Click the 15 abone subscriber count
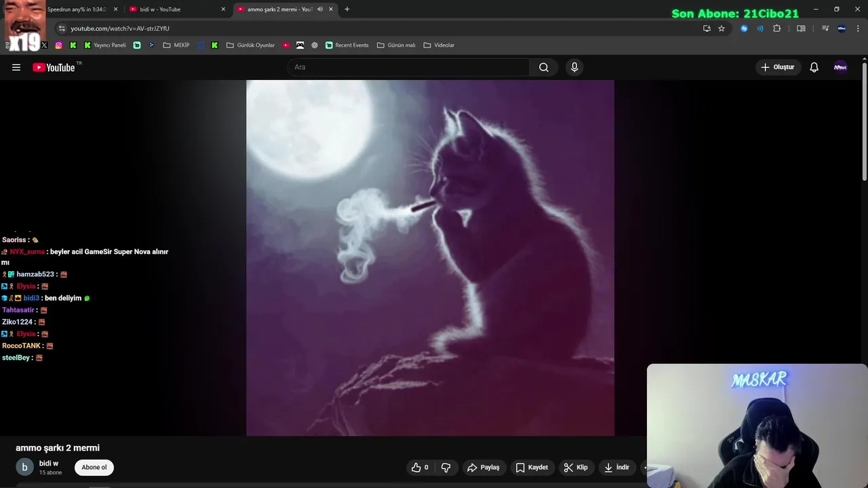 [x=50, y=472]
